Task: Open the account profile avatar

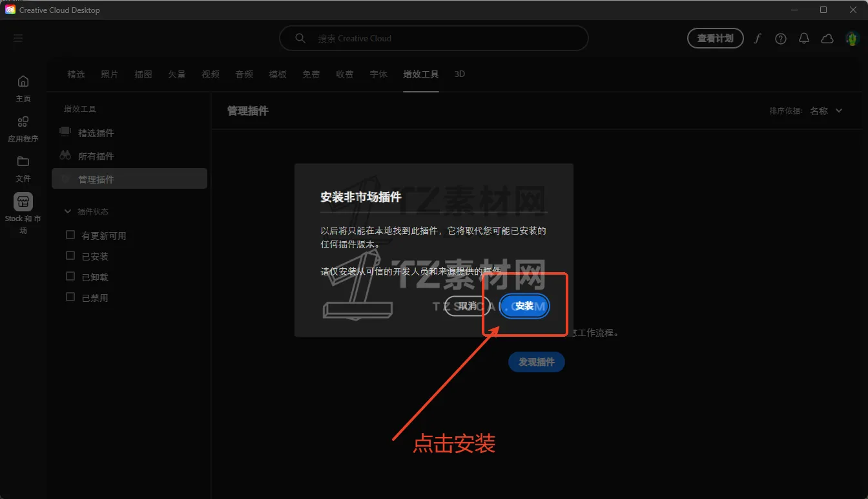Action: coord(852,38)
